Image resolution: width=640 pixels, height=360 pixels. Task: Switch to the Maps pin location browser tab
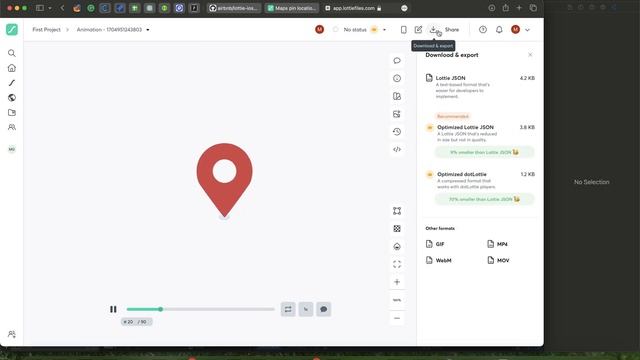pyautogui.click(x=291, y=8)
